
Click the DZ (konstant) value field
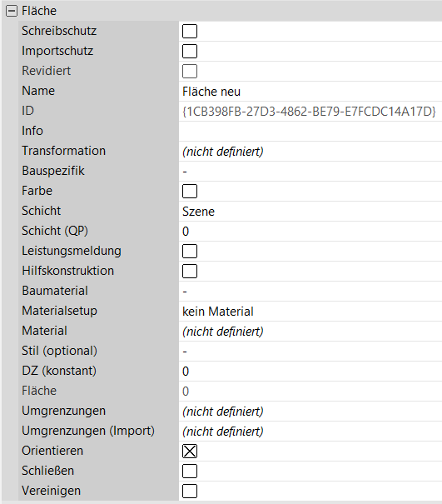coord(310,372)
